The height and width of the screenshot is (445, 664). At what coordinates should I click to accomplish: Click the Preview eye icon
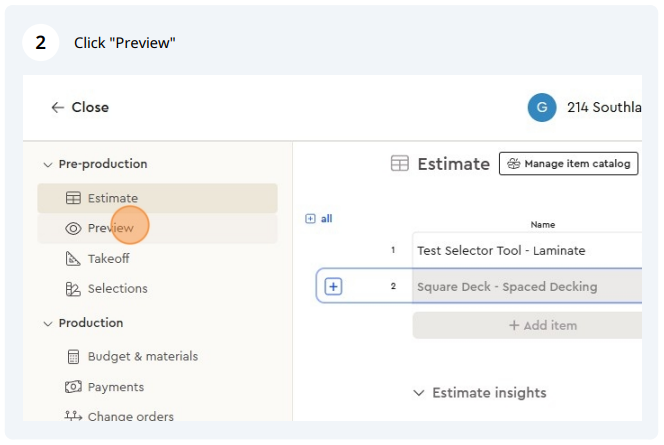pos(73,229)
